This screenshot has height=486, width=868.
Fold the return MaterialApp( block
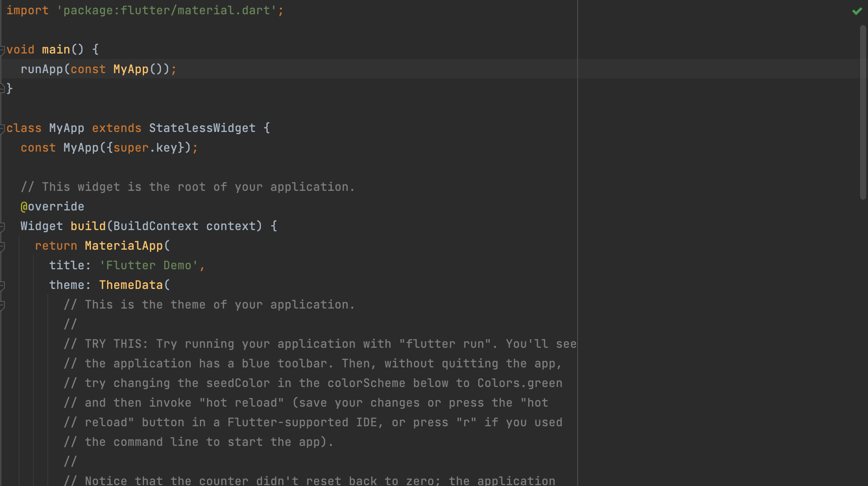coord(2,246)
